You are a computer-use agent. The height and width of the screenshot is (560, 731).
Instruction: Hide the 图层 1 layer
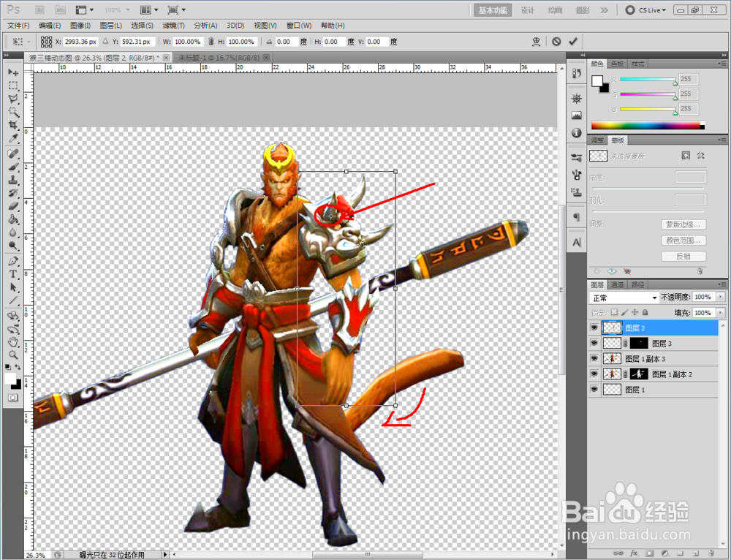(594, 390)
